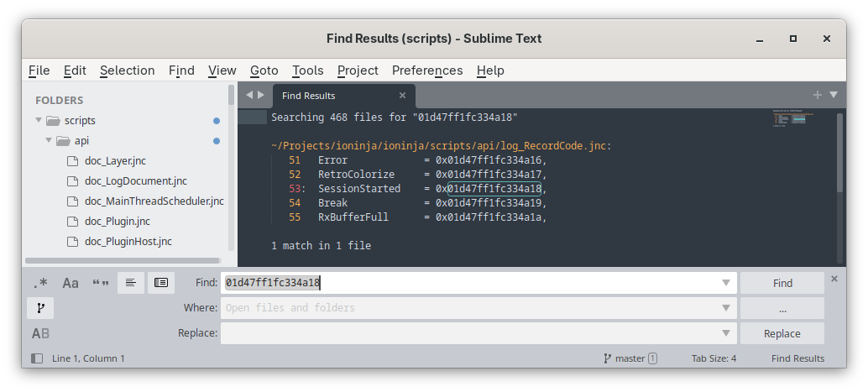Screen dimensions: 868x392
Task: Toggle show context lines button
Action: [x=131, y=283]
